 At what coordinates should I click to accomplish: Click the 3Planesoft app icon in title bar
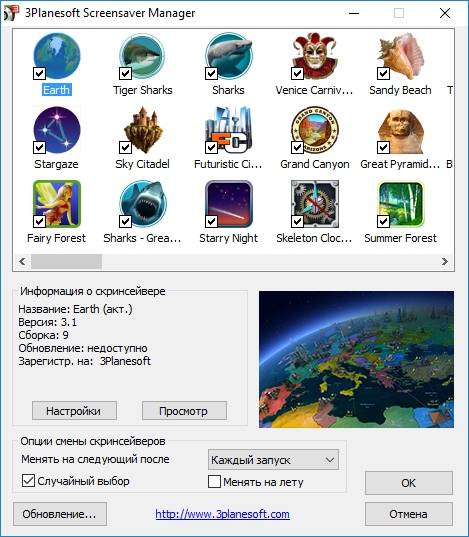10,13
